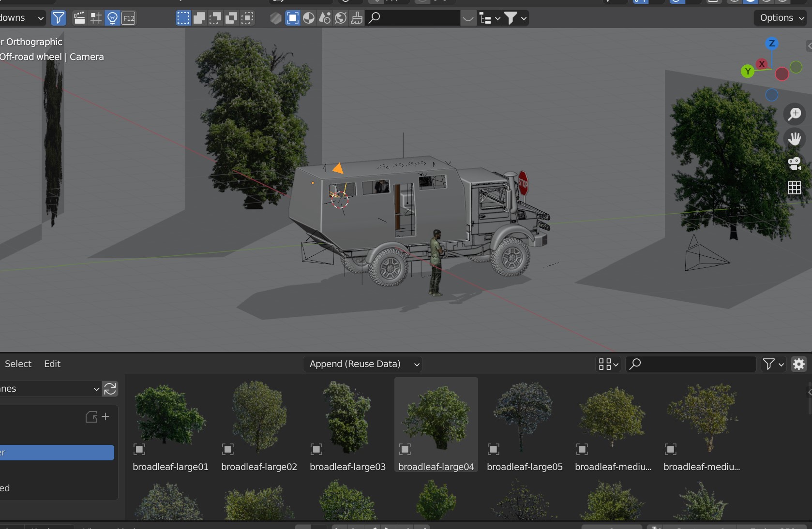Screen dimensions: 812x529
Task: Click the new asset catalog plus icon
Action: [97, 417]
